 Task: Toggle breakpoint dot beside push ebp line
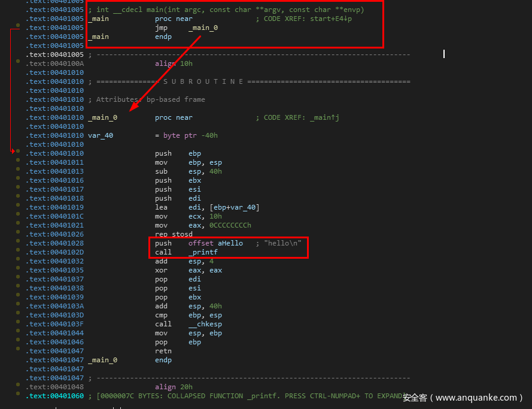tap(19, 153)
